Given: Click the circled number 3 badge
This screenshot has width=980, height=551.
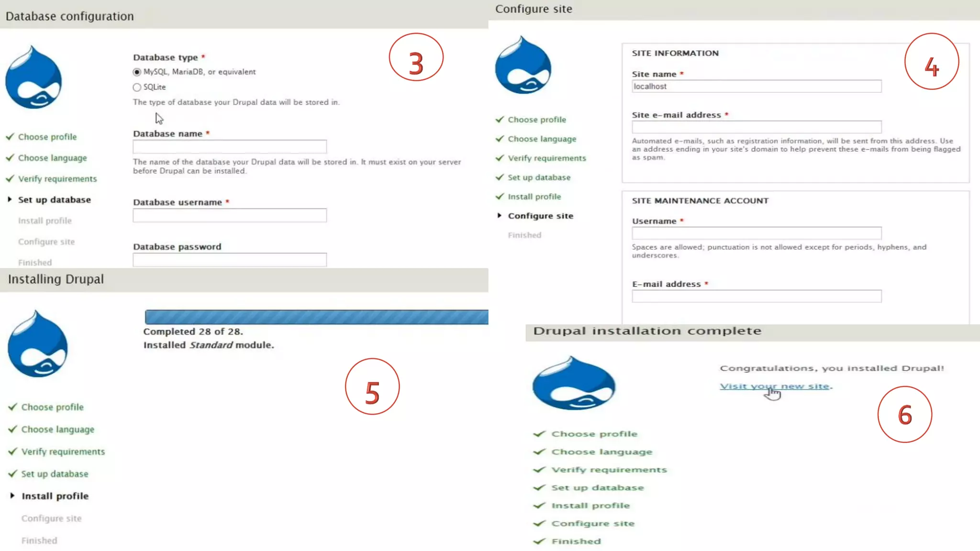Looking at the screenshot, I should point(416,58).
